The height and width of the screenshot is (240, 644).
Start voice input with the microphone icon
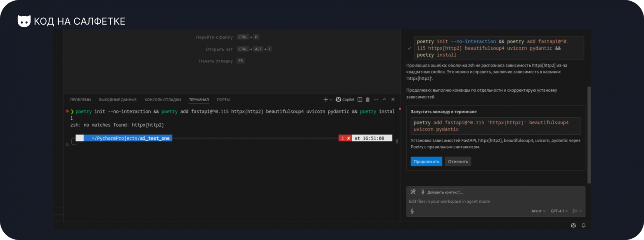pos(412,211)
